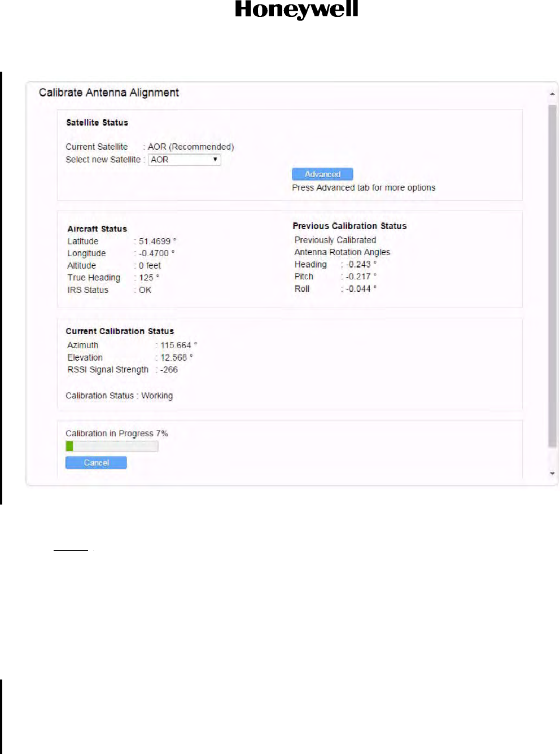The width and height of the screenshot is (560, 754).
Task: Click 'Calibration in Progress 7%' label
Action: [117, 433]
